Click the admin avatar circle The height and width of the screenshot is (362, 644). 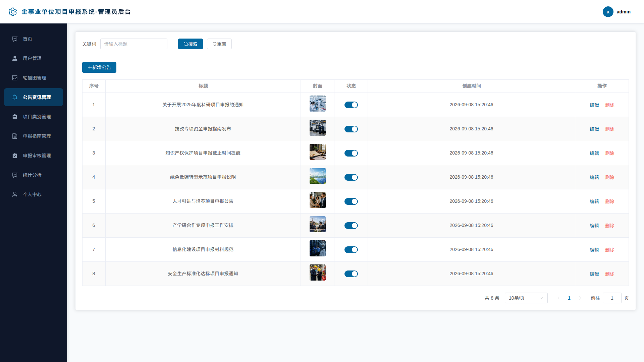point(608,12)
